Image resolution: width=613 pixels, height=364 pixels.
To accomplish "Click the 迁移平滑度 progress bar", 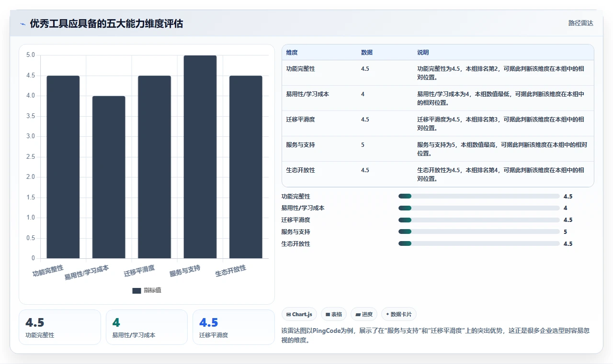I will click(479, 220).
